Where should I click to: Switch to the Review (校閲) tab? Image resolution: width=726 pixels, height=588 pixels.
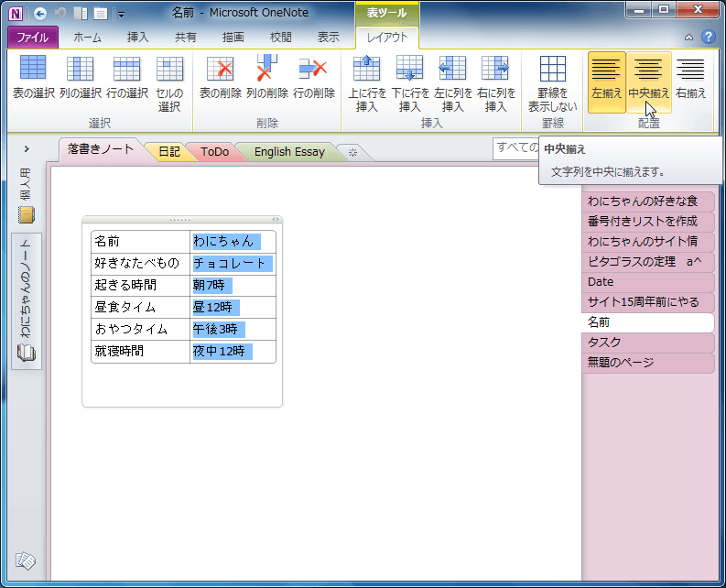280,38
